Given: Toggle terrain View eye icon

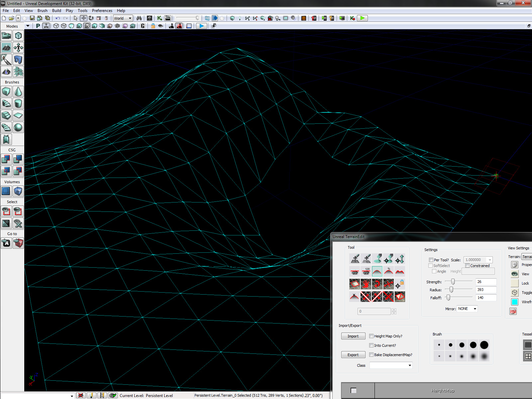Looking at the screenshot, I should pyautogui.click(x=515, y=274).
